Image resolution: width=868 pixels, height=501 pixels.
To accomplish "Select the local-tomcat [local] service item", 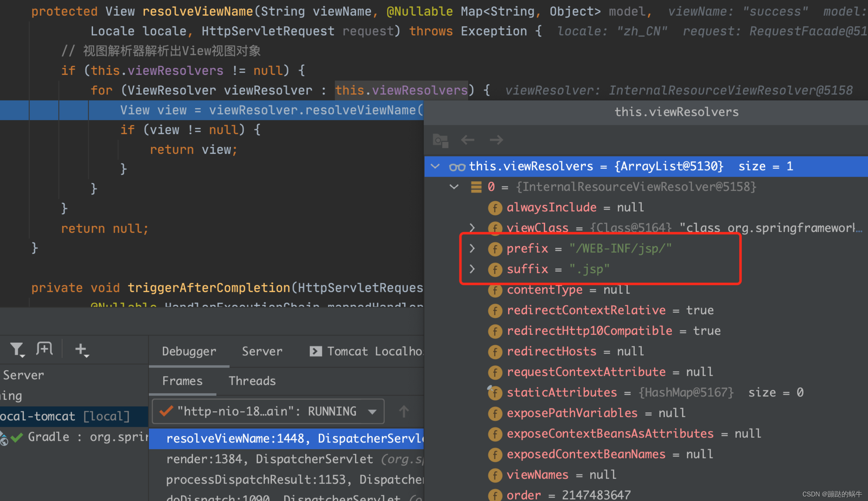I will point(64,416).
